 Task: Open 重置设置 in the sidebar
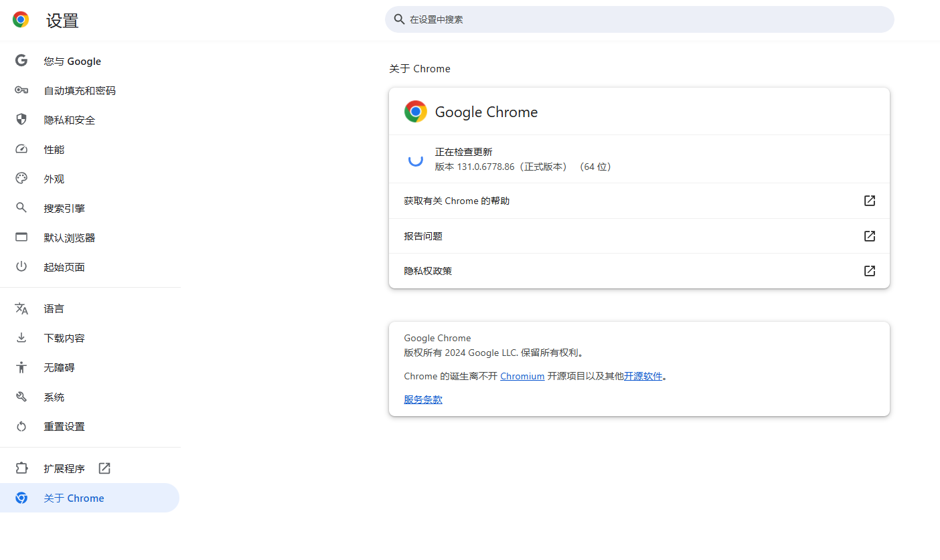pyautogui.click(x=90, y=426)
